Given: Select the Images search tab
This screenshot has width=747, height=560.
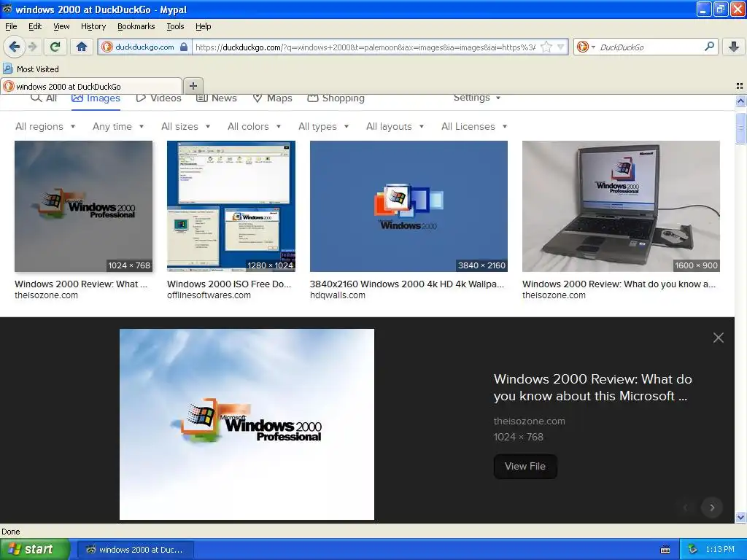Looking at the screenshot, I should 96,98.
